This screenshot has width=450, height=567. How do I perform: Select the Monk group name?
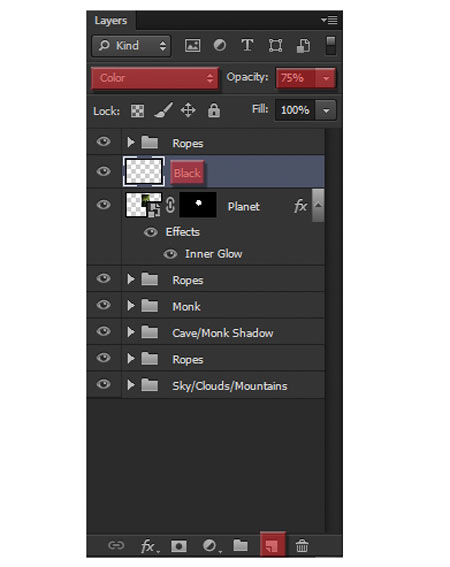coord(186,307)
